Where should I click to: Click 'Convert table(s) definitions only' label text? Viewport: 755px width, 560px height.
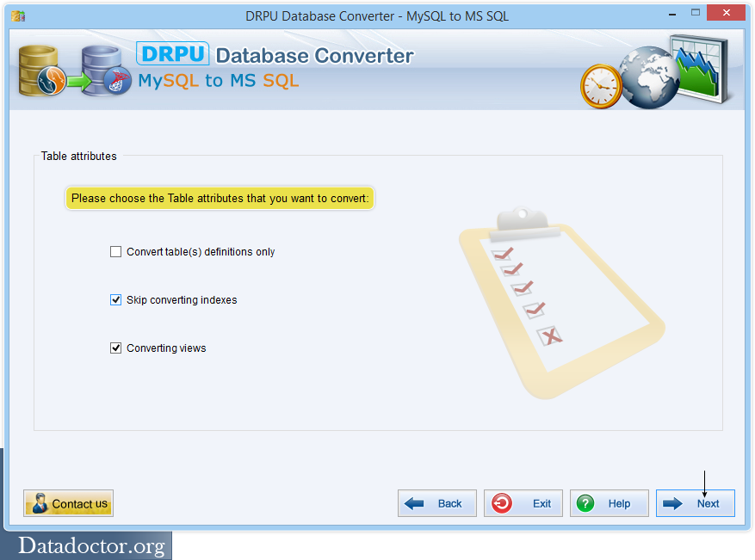[201, 252]
